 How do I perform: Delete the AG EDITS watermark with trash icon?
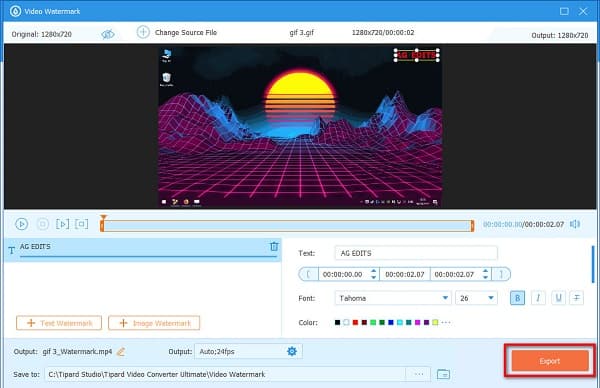[274, 246]
